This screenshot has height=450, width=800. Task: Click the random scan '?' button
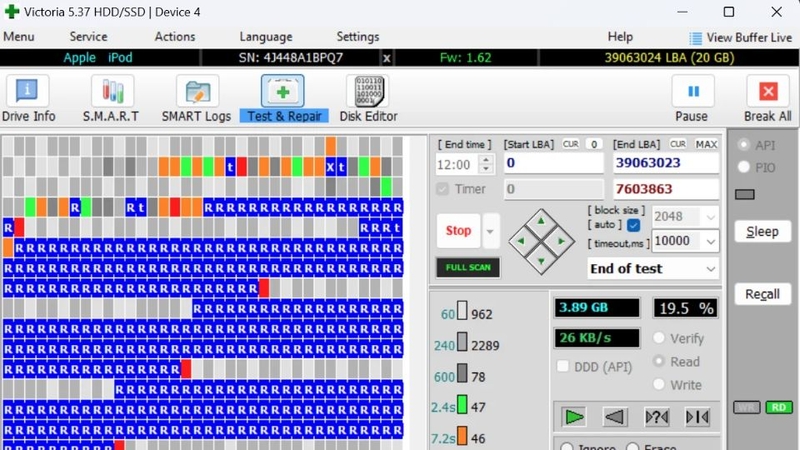[657, 417]
